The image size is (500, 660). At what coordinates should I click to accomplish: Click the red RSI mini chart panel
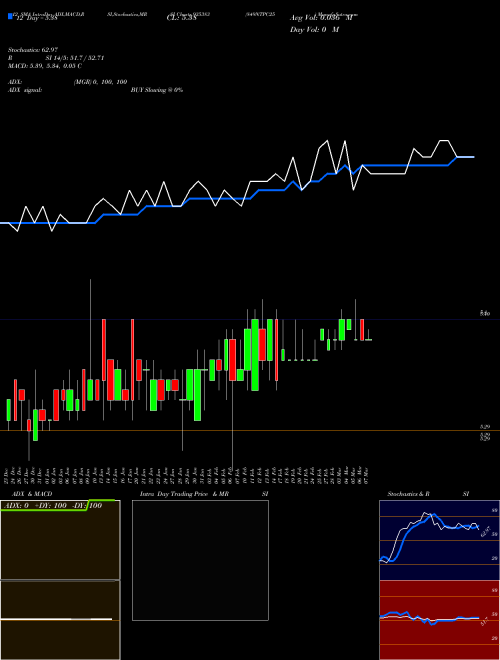tap(439, 620)
